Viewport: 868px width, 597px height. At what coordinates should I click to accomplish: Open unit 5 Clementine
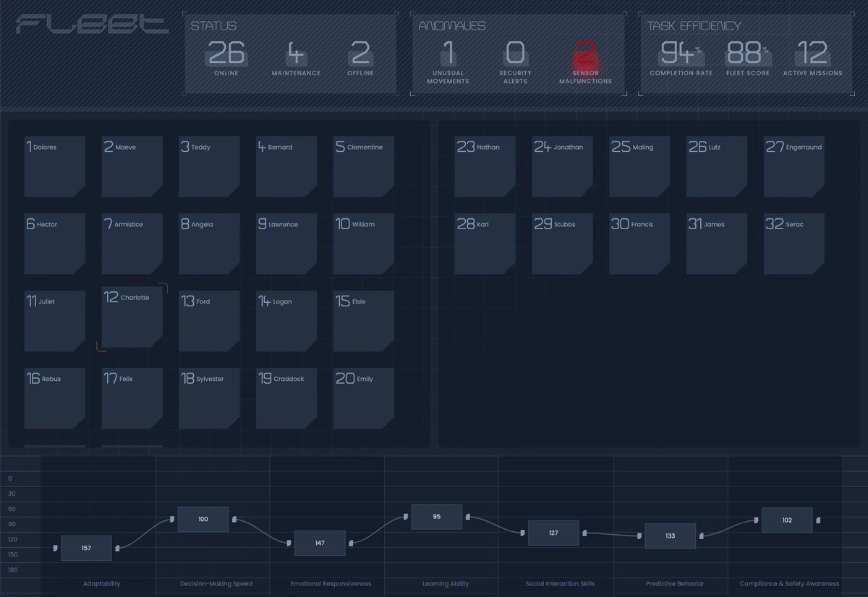[364, 166]
